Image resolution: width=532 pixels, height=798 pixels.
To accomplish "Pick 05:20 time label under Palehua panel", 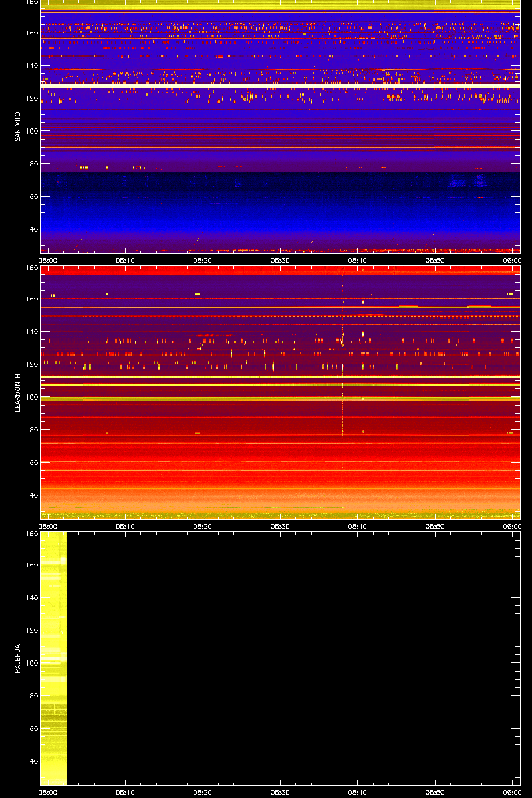I will pos(203,792).
